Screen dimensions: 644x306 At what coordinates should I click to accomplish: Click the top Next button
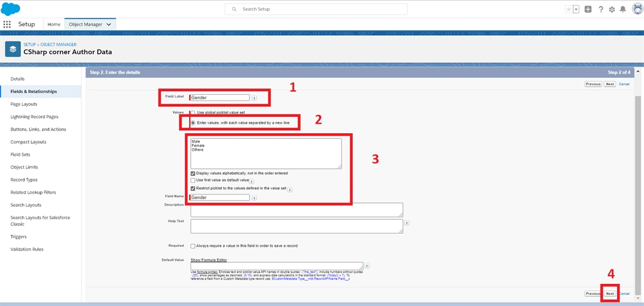610,84
